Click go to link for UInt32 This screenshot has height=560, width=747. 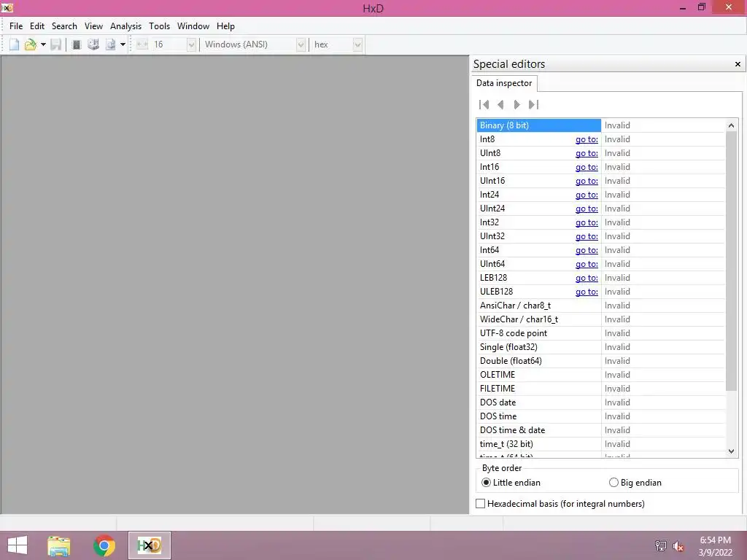point(587,236)
